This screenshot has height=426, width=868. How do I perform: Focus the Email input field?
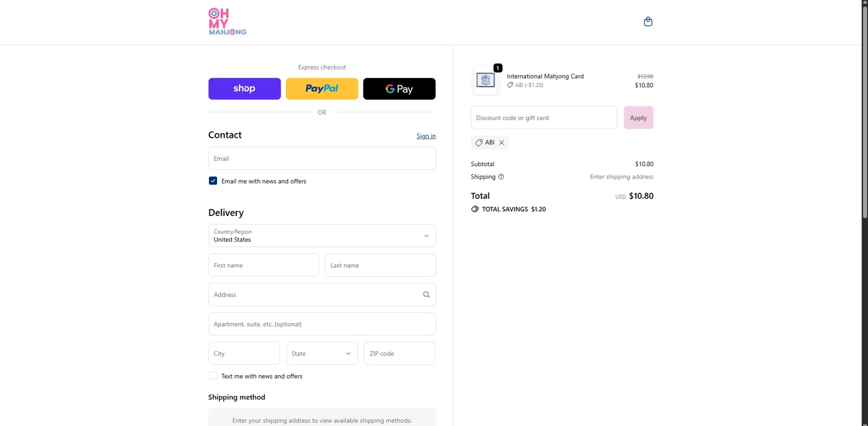(x=322, y=158)
